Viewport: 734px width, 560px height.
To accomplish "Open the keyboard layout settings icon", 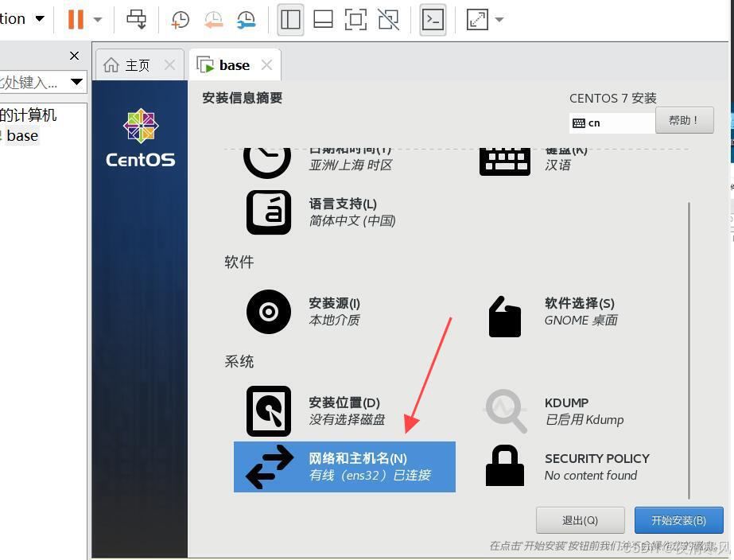I will (x=505, y=161).
